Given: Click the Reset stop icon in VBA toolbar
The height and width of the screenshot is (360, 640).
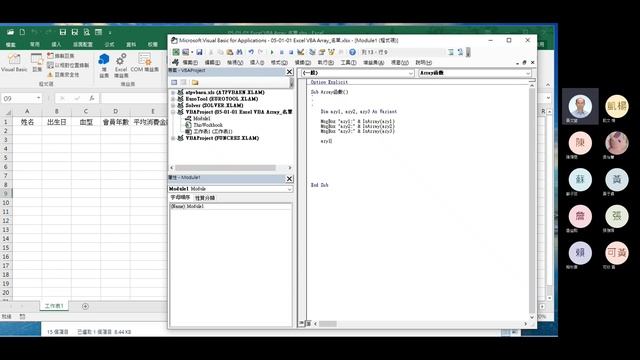Looking at the screenshot, I should 291,52.
